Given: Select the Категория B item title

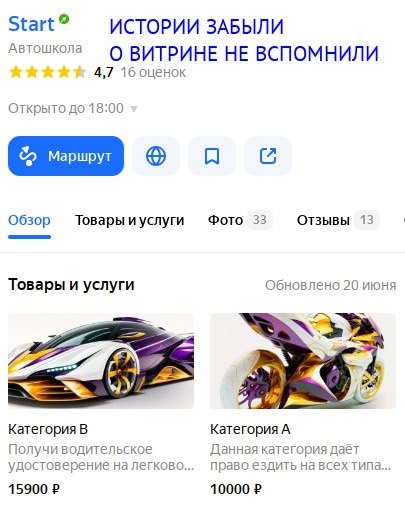Looking at the screenshot, I should pos(48,429).
